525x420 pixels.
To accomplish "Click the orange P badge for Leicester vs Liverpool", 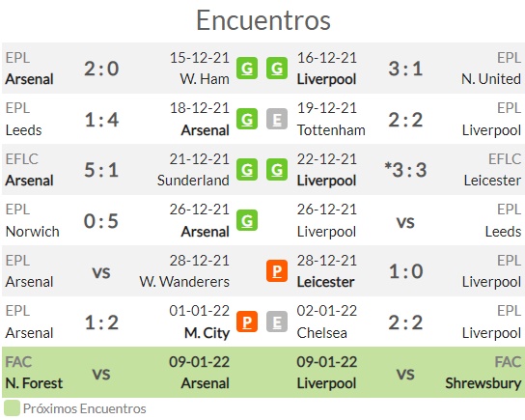I will [277, 270].
